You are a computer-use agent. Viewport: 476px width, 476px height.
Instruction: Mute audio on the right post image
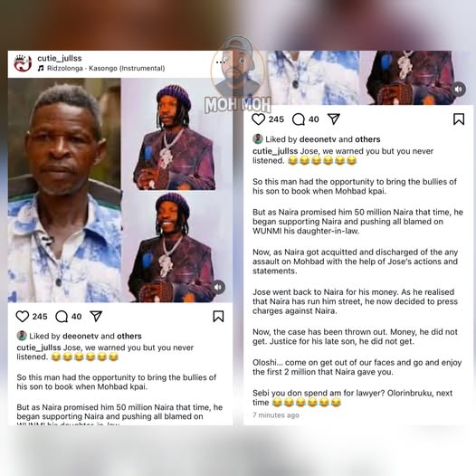tap(459, 90)
